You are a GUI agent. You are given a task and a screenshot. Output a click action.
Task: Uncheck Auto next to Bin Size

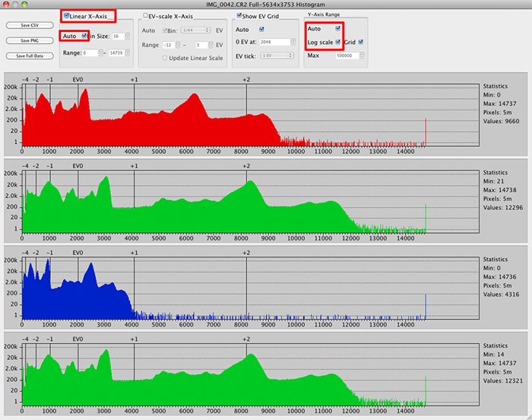pos(84,36)
